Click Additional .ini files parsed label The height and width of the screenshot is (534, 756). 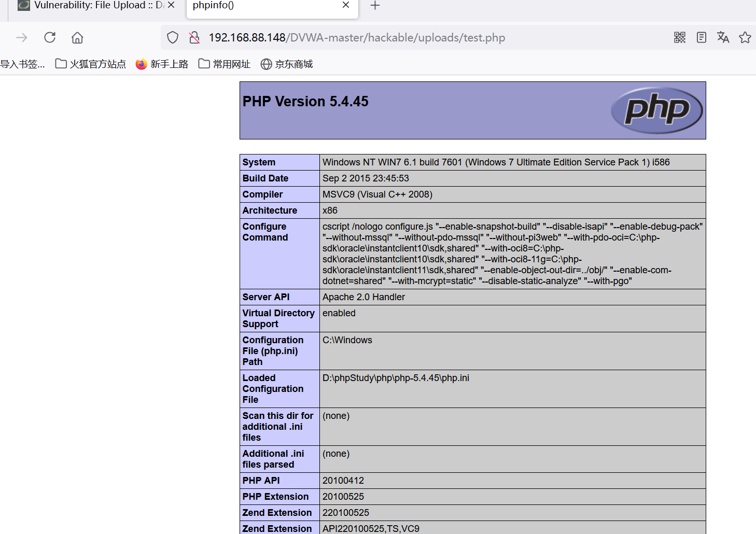(x=273, y=459)
